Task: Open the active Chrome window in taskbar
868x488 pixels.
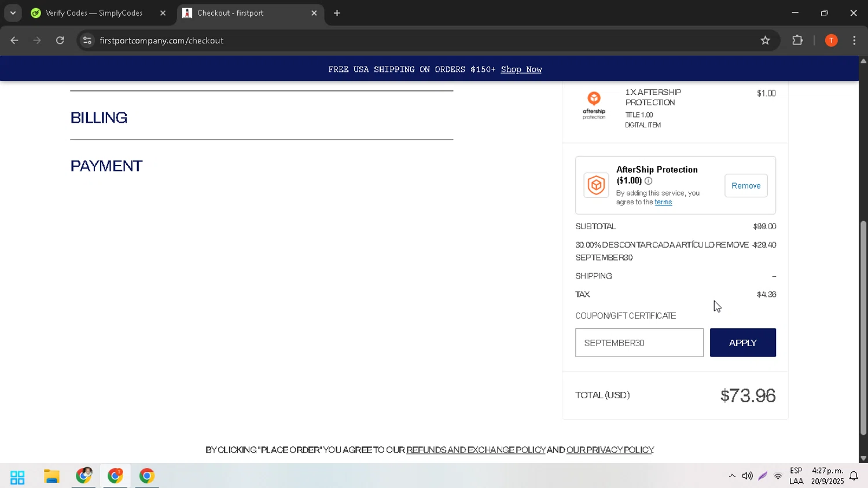Action: [115, 476]
